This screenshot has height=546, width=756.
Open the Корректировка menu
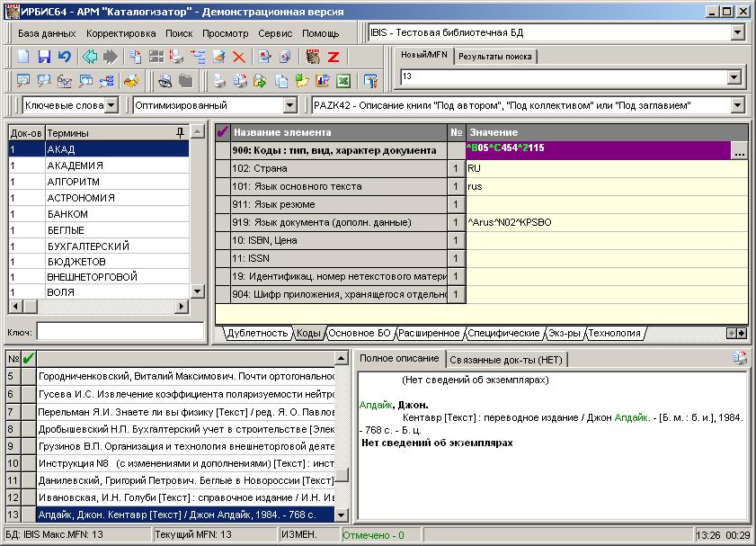pos(121,33)
